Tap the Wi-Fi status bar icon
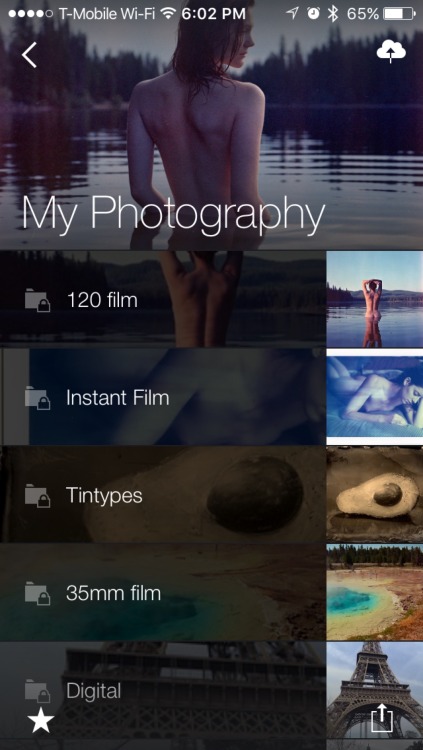Viewport: 423px width, 750px height. click(168, 14)
